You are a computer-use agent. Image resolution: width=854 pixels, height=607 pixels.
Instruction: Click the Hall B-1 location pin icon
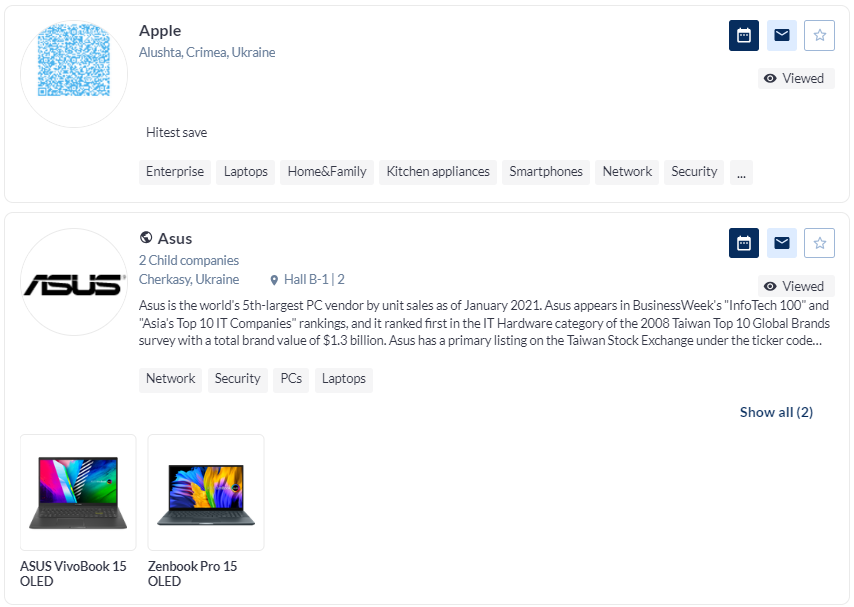[x=274, y=280]
